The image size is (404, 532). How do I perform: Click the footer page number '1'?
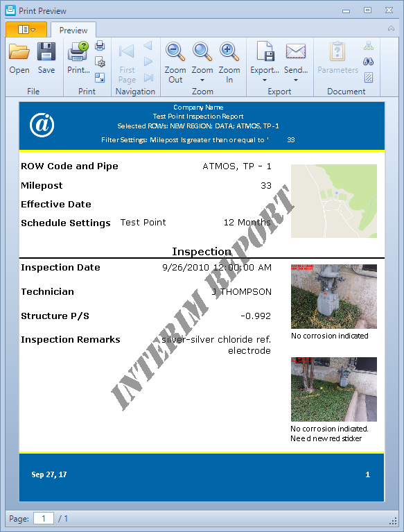367,474
